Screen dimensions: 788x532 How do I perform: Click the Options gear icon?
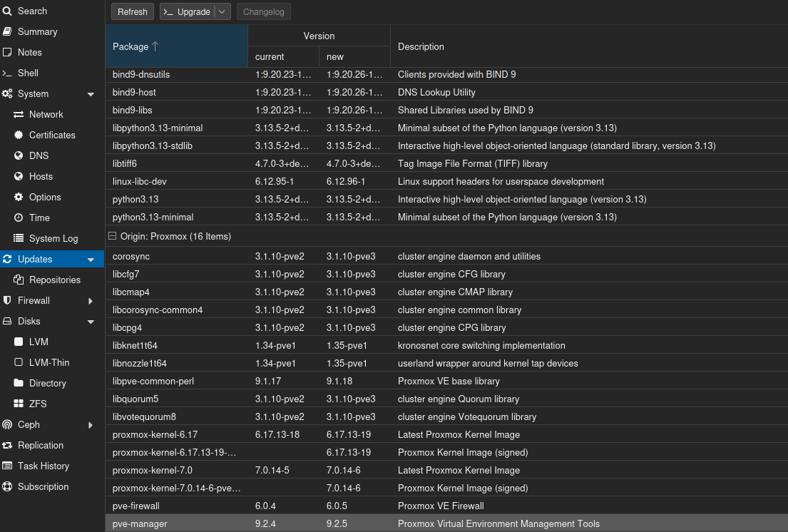(x=19, y=197)
